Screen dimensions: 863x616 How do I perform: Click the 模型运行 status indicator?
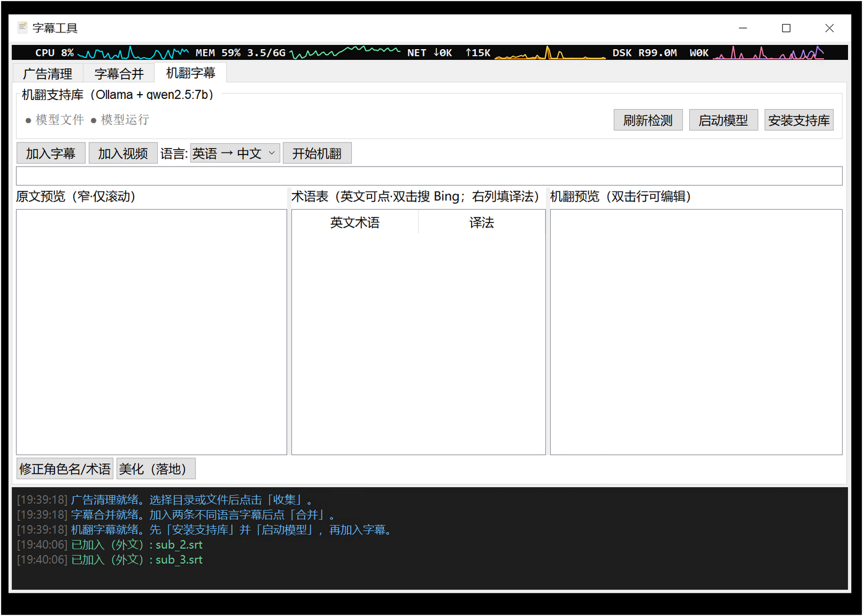pos(120,120)
